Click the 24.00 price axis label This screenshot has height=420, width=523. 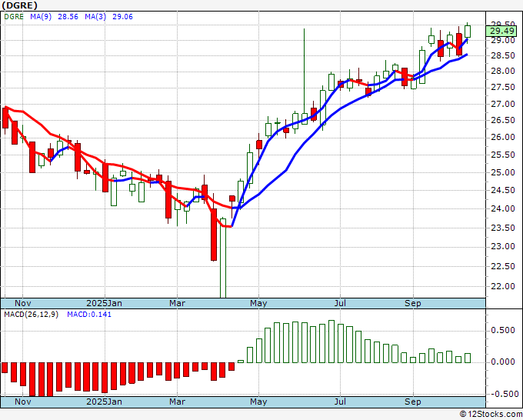tap(503, 208)
